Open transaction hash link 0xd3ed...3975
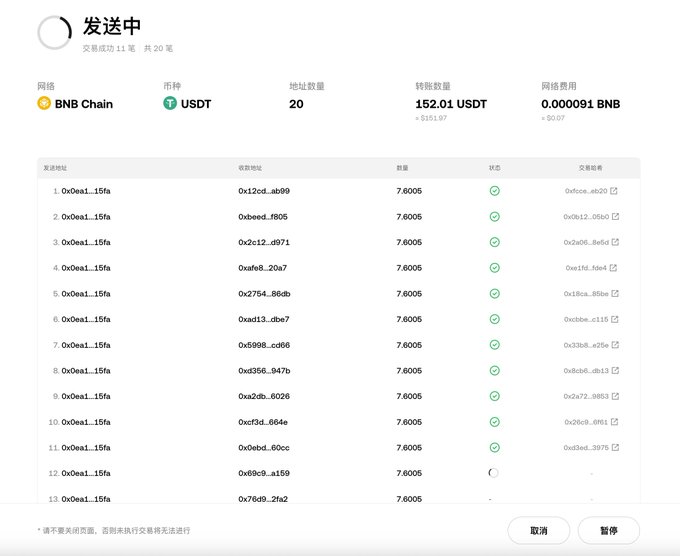Screen dimensions: 680x556 [x=586, y=448]
